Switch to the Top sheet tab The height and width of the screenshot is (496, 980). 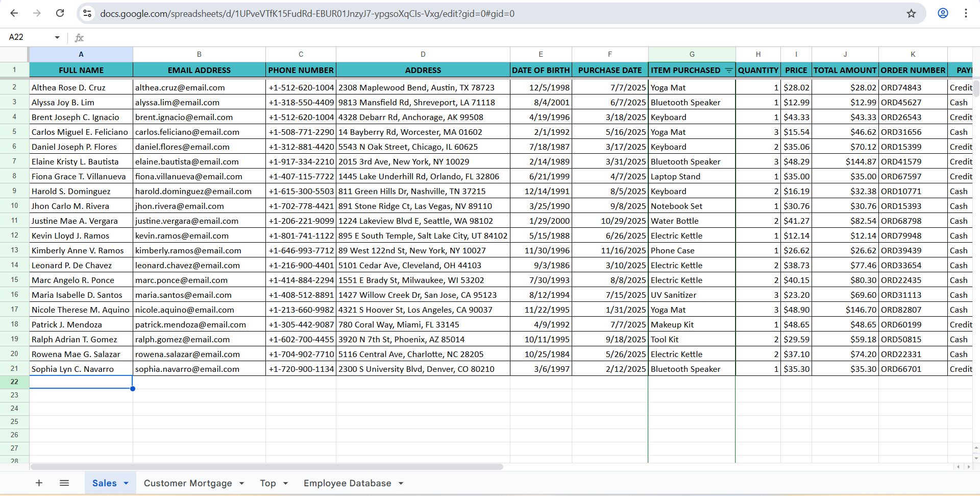267,483
